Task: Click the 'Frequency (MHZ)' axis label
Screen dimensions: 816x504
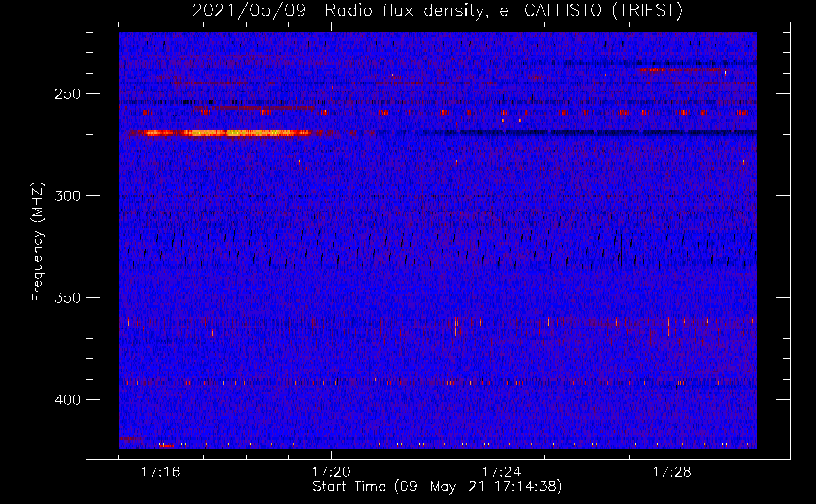Action: coord(38,242)
